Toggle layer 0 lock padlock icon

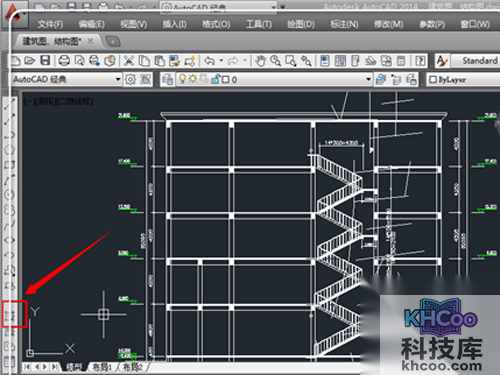coord(216,79)
